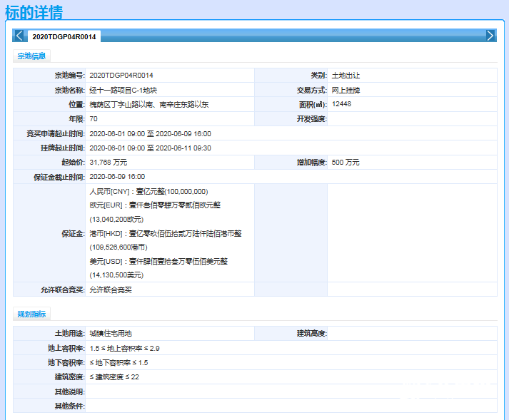Image resolution: width=509 pixels, height=420 pixels.
Task: Click the 位置 address value text
Action: 148,105
